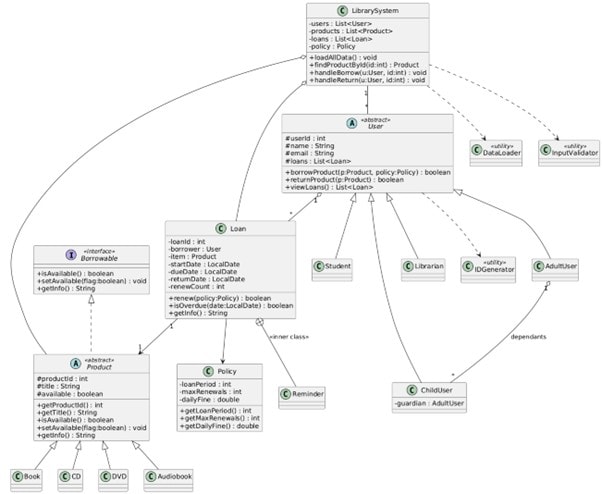Viewport: 602px width, 494px height.
Task: Select the '+viewLoans() : List<Loan>' method
Action: [x=329, y=187]
